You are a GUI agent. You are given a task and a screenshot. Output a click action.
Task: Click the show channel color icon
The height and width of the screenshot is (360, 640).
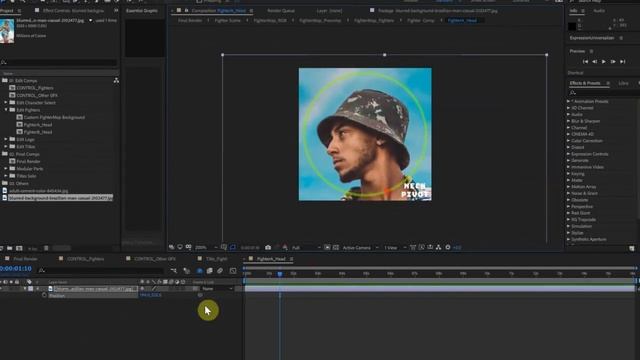click(285, 247)
